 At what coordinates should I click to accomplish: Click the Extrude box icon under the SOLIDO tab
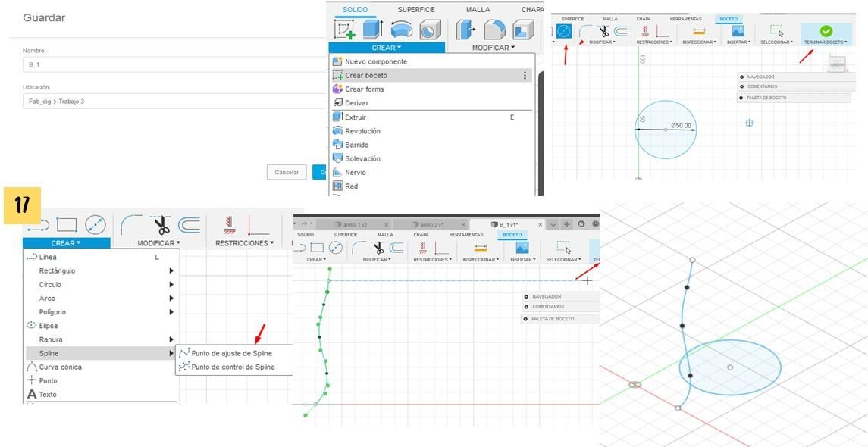(372, 30)
